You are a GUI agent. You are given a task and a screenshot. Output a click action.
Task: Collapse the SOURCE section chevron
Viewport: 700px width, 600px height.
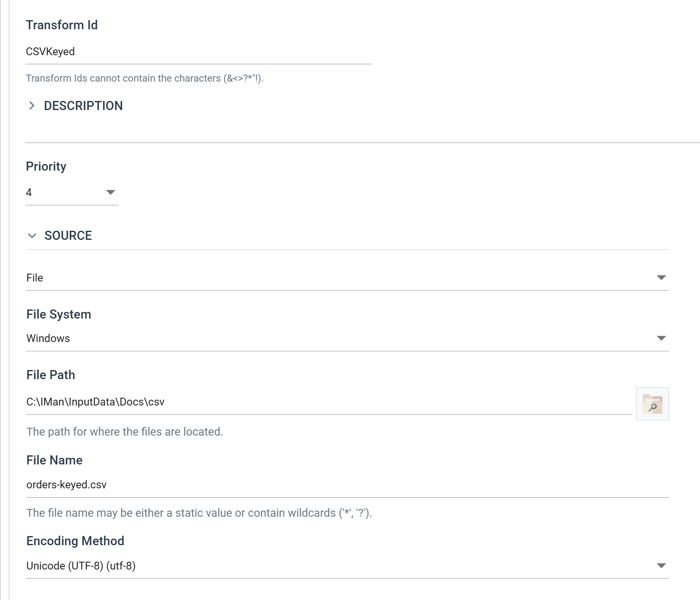(32, 236)
